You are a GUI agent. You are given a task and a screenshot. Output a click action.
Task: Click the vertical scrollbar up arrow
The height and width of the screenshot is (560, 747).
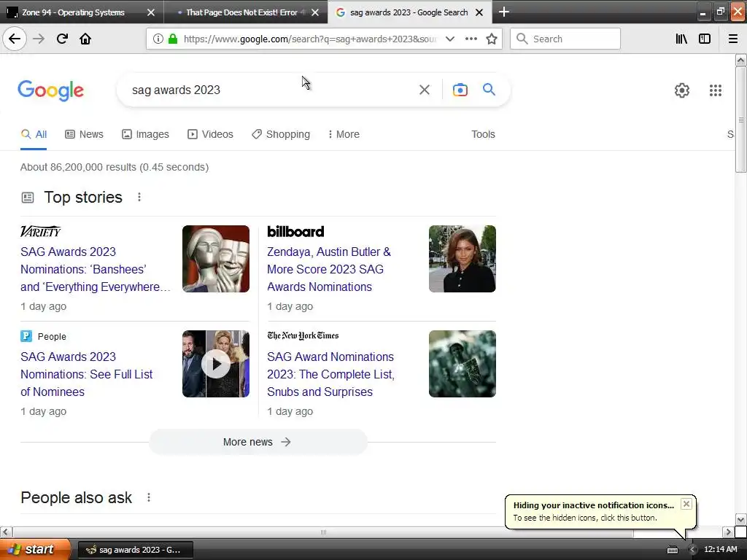(x=740, y=60)
